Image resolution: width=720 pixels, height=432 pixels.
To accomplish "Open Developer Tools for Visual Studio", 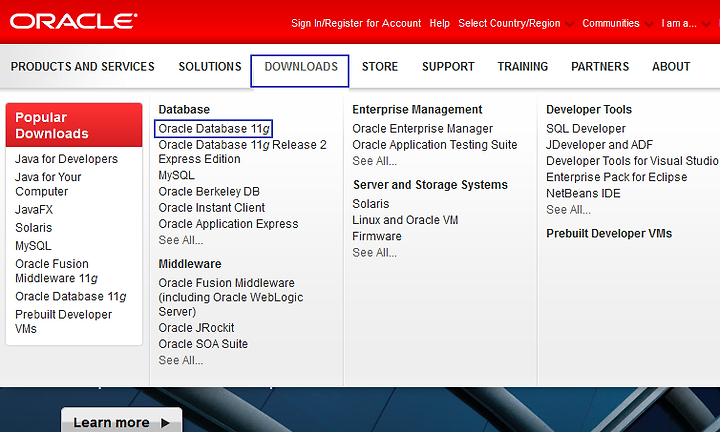I will (x=632, y=161).
